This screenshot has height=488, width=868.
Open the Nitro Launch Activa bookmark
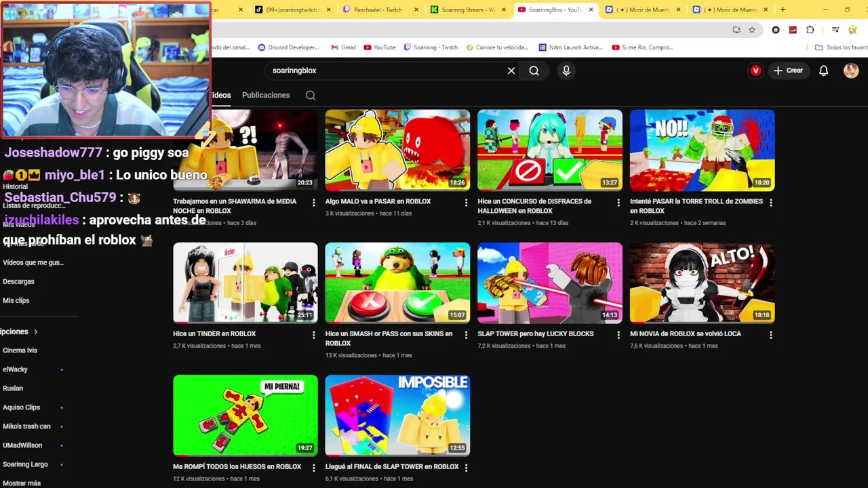point(570,47)
